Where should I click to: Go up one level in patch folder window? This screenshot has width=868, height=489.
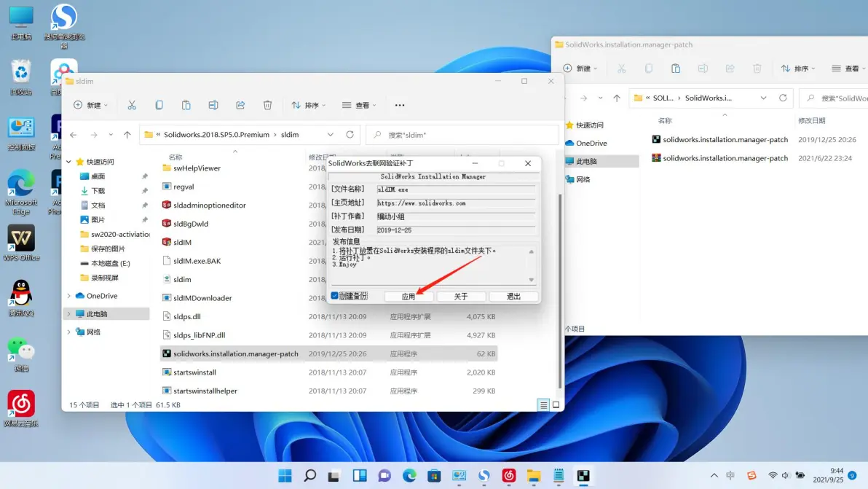click(617, 98)
